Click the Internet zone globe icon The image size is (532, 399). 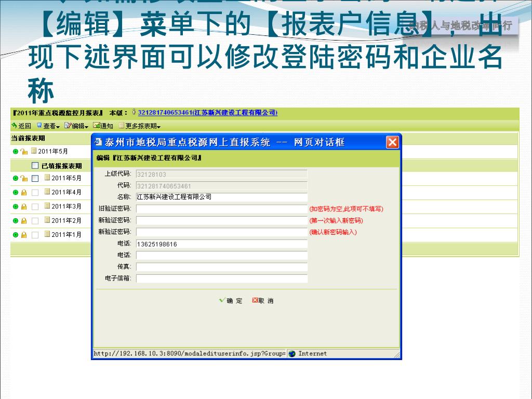(x=292, y=353)
